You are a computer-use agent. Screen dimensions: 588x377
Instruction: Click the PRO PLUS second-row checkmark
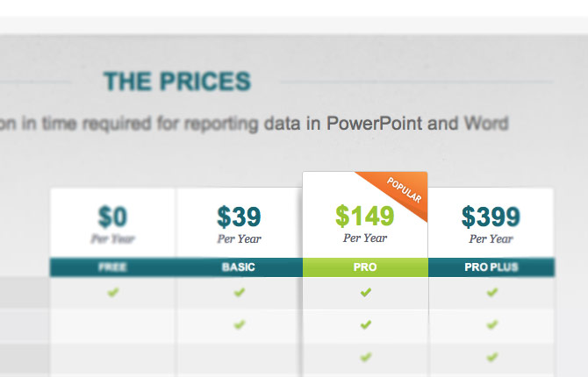coord(492,324)
